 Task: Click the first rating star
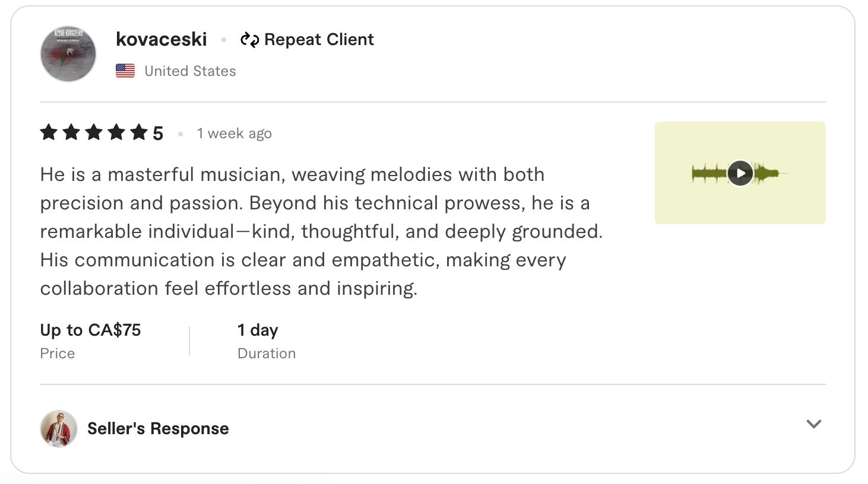(49, 132)
